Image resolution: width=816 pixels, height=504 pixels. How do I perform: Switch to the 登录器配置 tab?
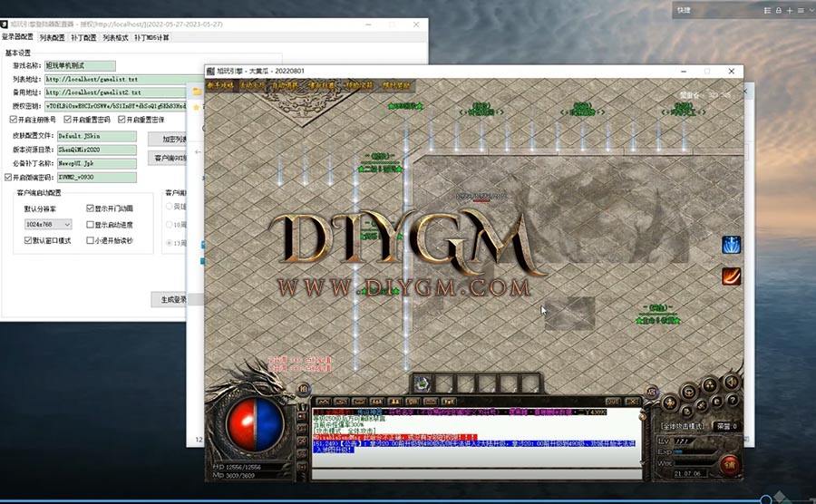[x=17, y=37]
